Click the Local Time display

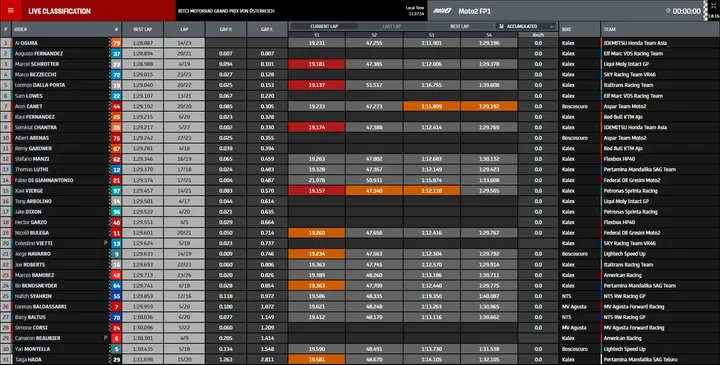tap(416, 11)
